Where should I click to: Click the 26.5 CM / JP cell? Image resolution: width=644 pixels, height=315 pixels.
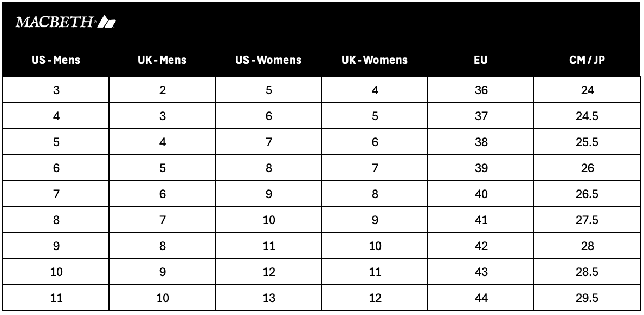click(587, 194)
